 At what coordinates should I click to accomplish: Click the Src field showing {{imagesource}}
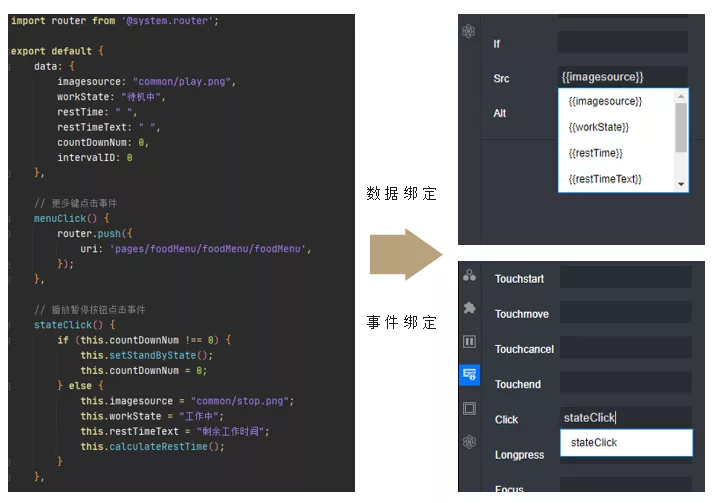(623, 77)
